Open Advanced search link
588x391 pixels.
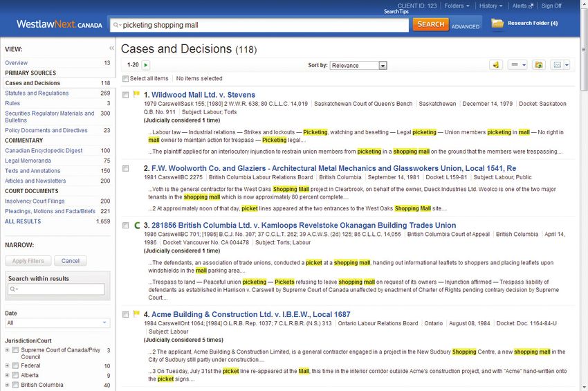pyautogui.click(x=465, y=26)
